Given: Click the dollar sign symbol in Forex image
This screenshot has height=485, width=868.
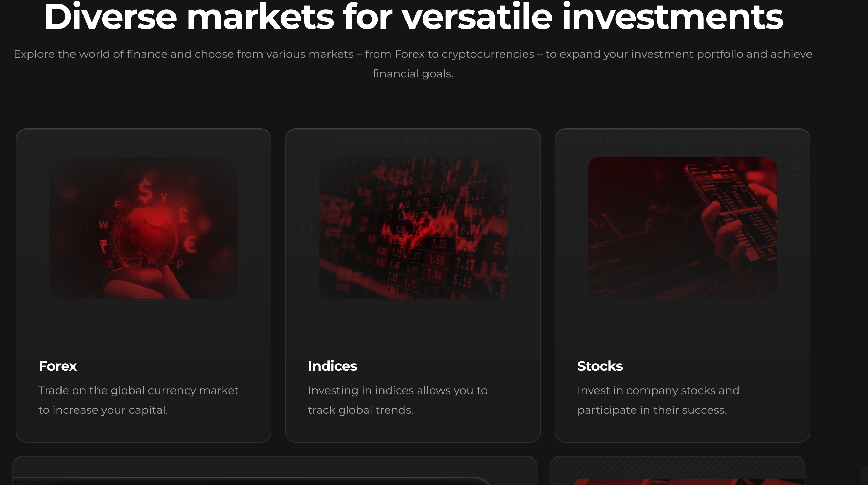Looking at the screenshot, I should 145,191.
